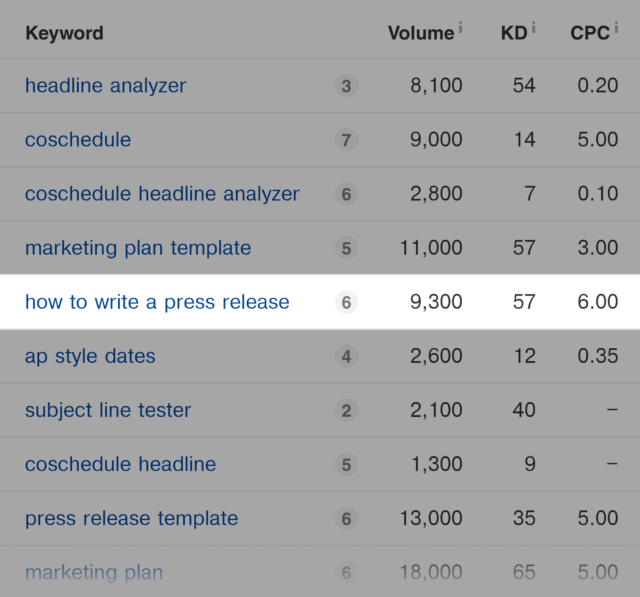The width and height of the screenshot is (640, 597).
Task: Click position badge 6 in press release row
Action: pos(347,302)
